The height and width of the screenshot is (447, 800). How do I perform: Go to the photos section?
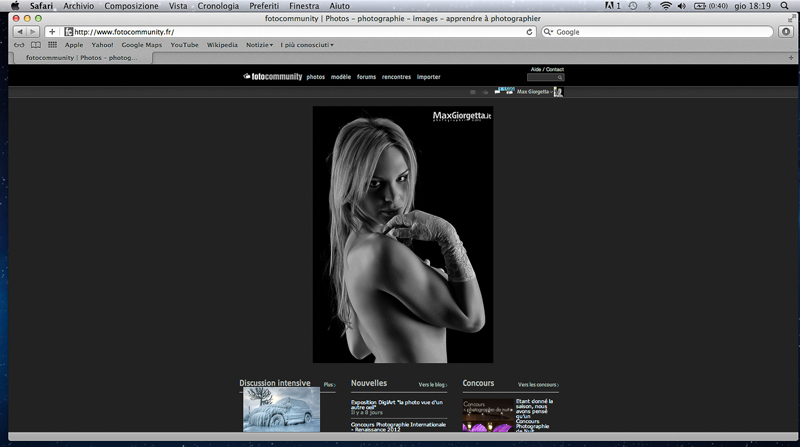[315, 77]
